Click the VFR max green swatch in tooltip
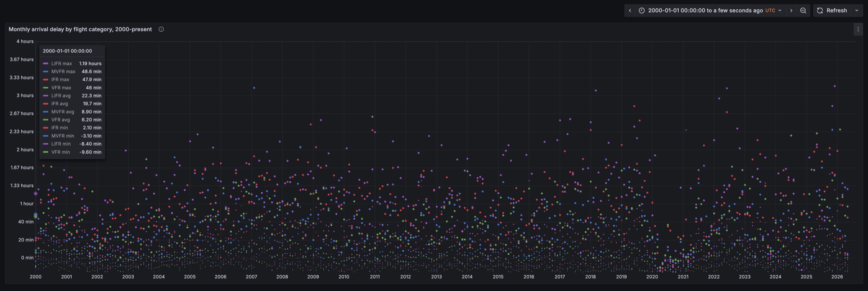 (x=46, y=88)
